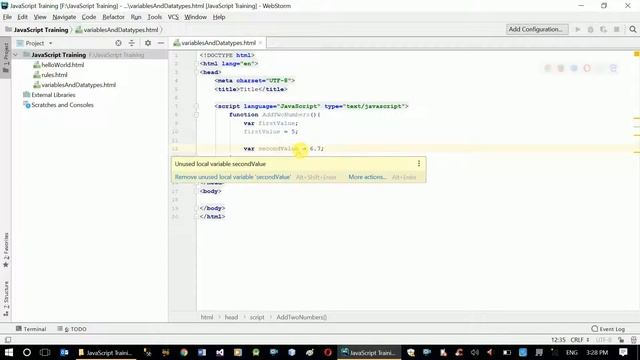Open Chrome browser preview icon in editor

(548, 68)
